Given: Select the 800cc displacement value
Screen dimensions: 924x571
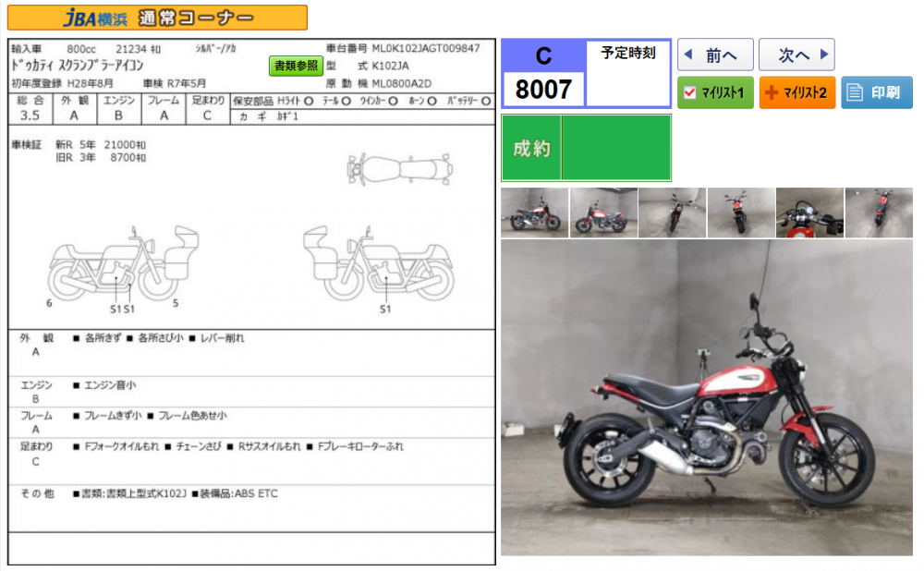Looking at the screenshot, I should [x=81, y=49].
